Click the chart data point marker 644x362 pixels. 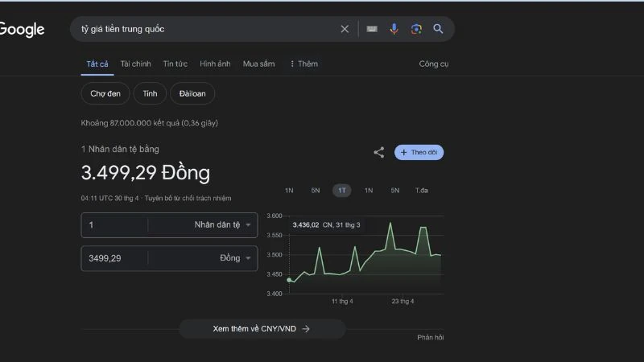(x=290, y=280)
